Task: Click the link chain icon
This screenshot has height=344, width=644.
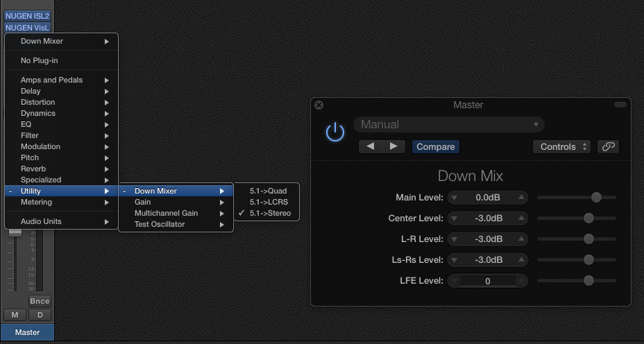Action: pyautogui.click(x=608, y=146)
